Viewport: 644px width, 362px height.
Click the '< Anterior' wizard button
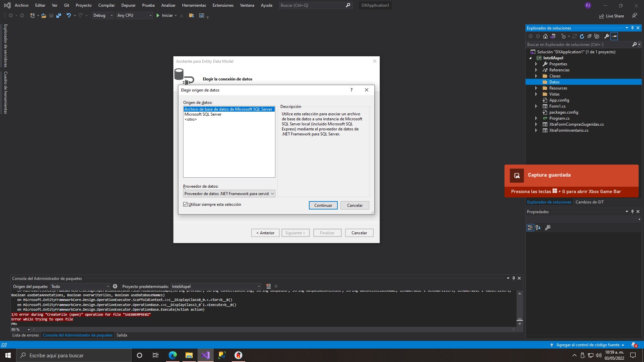click(265, 233)
